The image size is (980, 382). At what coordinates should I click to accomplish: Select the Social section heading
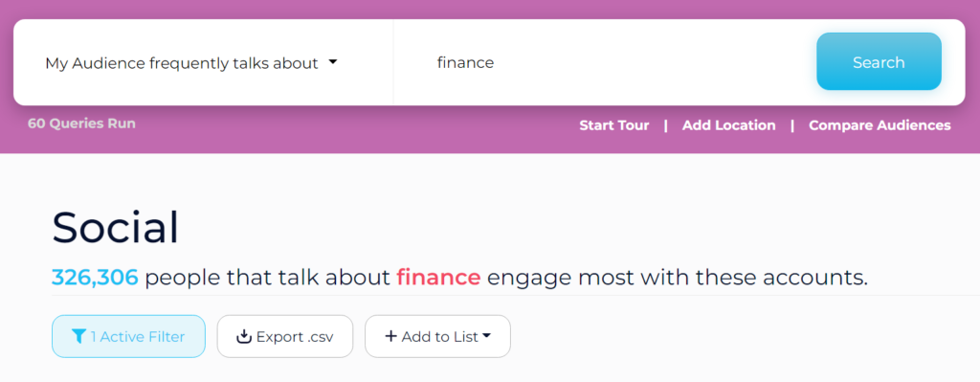coord(116,227)
